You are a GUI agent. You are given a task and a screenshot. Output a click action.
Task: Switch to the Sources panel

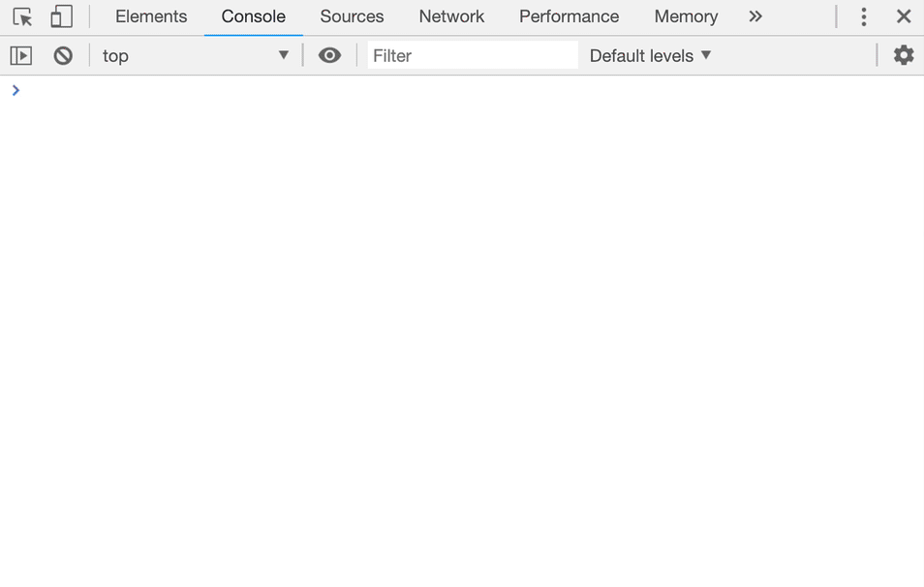352,16
